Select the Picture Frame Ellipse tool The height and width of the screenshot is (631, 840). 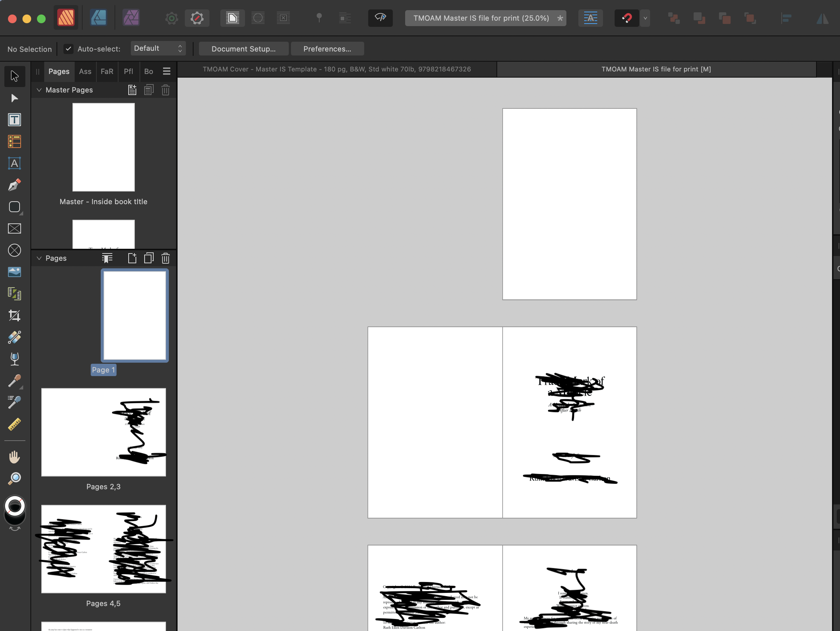[14, 250]
